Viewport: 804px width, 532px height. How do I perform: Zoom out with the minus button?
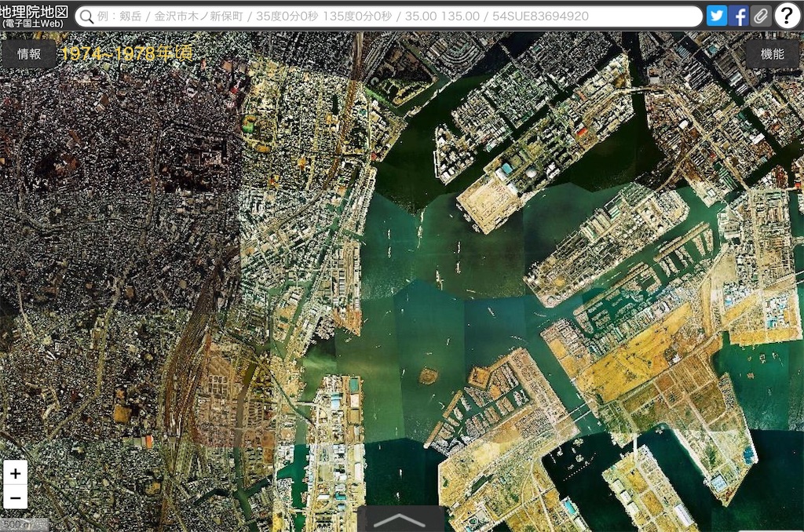[x=16, y=497]
